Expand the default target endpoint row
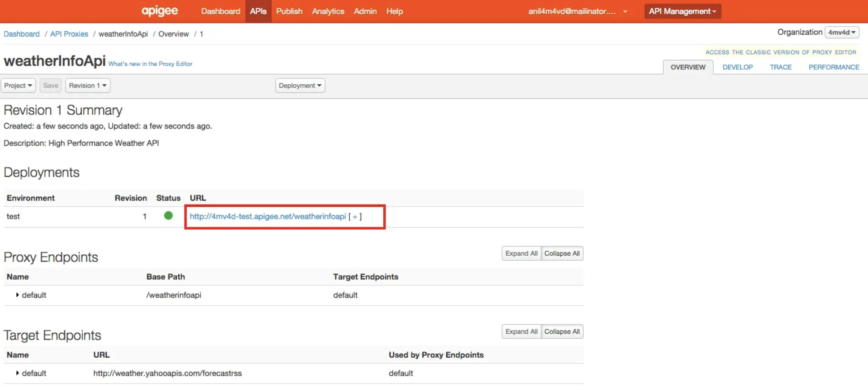Viewport: 868px width, 390px height. (x=18, y=373)
